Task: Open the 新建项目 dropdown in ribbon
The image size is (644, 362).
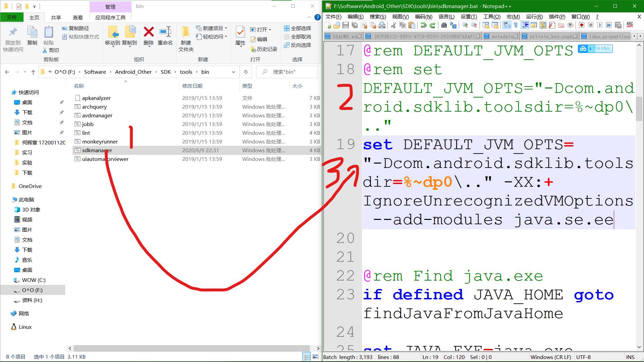Action: pos(226,28)
